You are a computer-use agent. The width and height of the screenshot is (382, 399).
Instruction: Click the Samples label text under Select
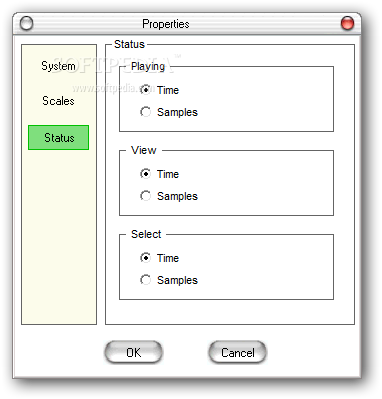[177, 280]
